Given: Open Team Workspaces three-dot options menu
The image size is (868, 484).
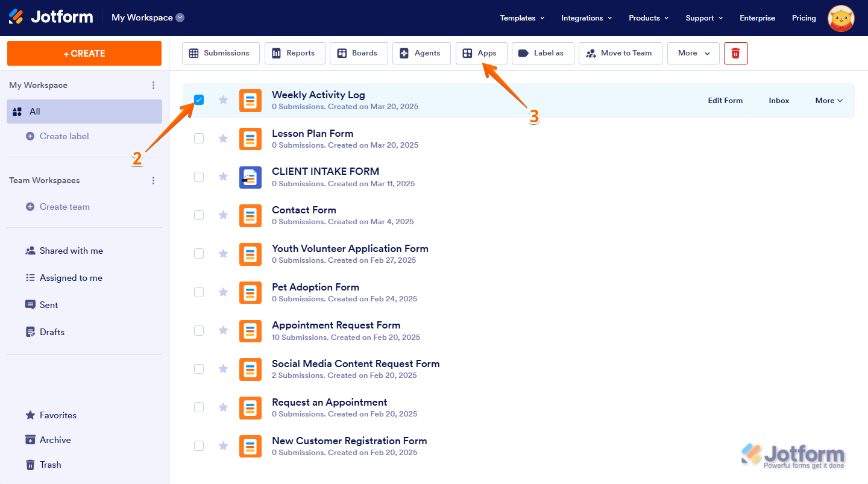Looking at the screenshot, I should tap(153, 181).
